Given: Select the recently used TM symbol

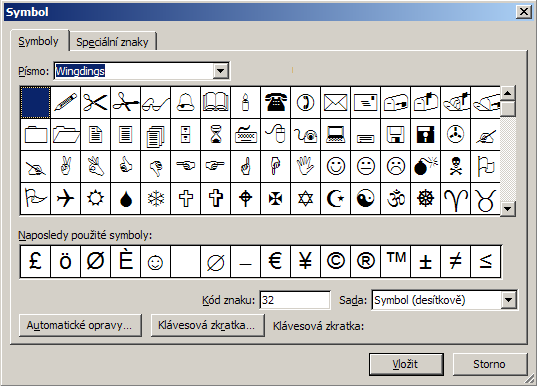Looking at the screenshot, I should 396,261.
